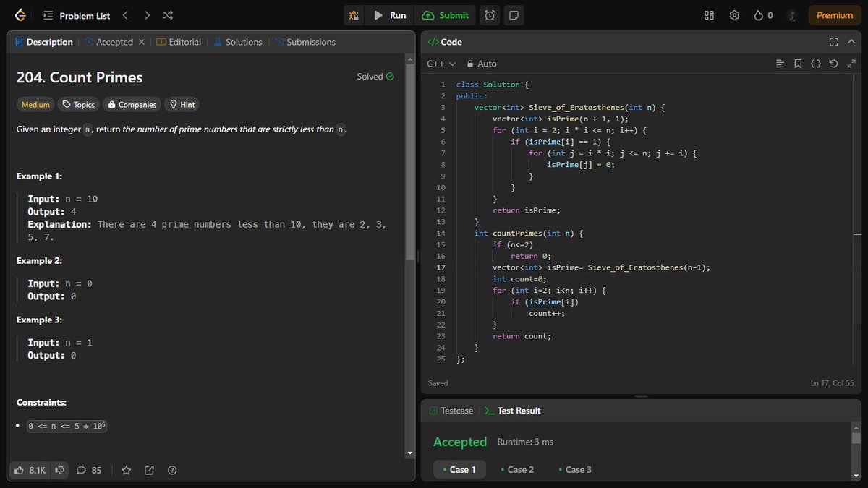Open the layout grid icon

710,15
